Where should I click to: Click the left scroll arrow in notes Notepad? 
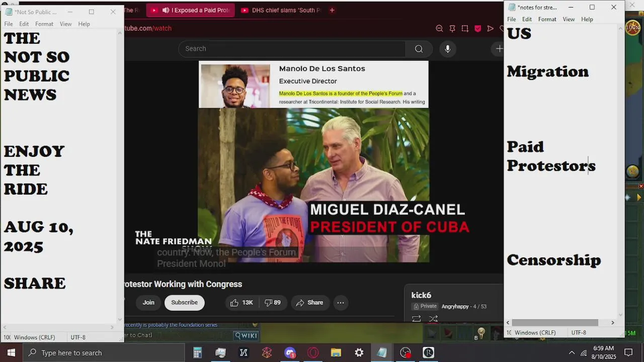(x=508, y=323)
